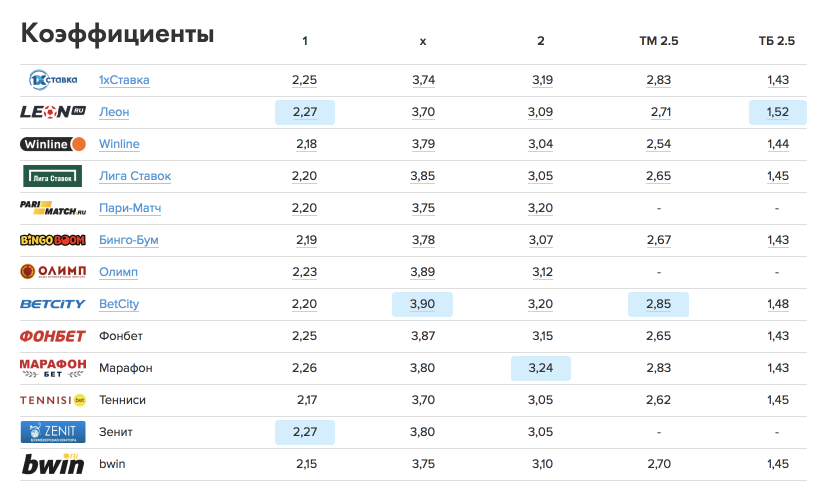822x500 pixels.
Task: Click the ТБ 2.5 column header
Action: (x=777, y=41)
